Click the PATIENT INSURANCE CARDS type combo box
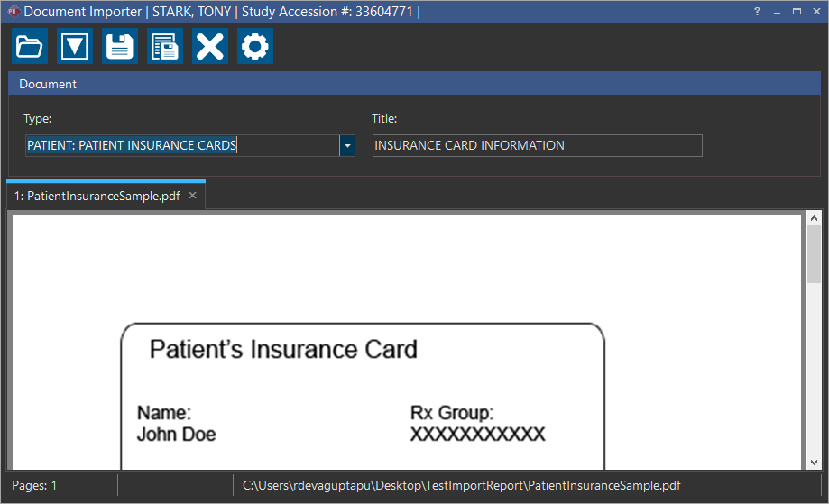829x504 pixels. [x=180, y=146]
